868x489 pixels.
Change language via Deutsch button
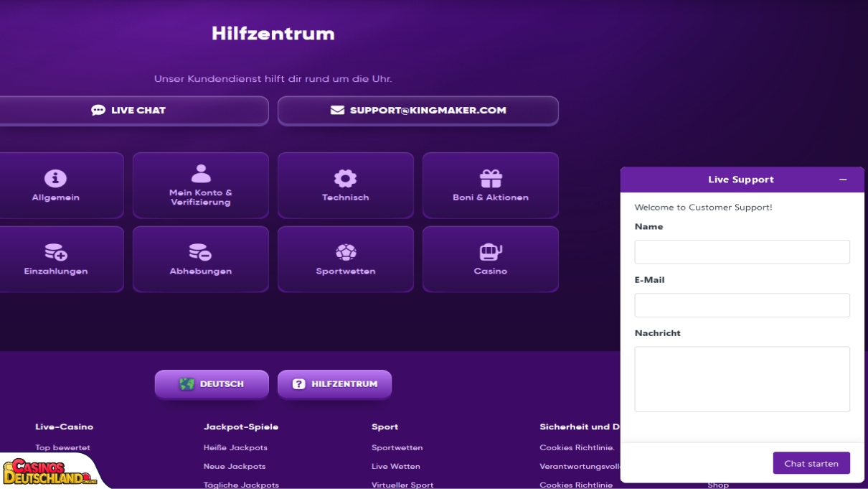pyautogui.click(x=212, y=384)
